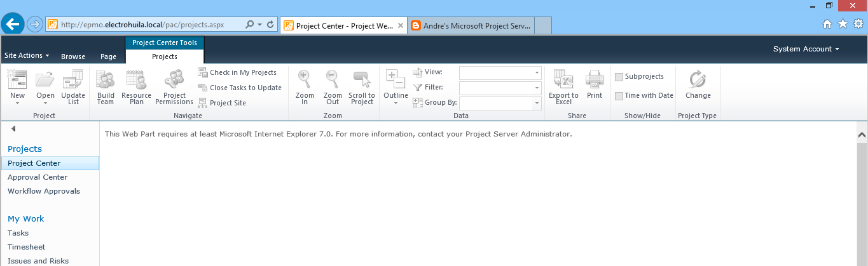The height and width of the screenshot is (266, 868).
Task: Click the Project Permissions icon
Action: coord(174,81)
